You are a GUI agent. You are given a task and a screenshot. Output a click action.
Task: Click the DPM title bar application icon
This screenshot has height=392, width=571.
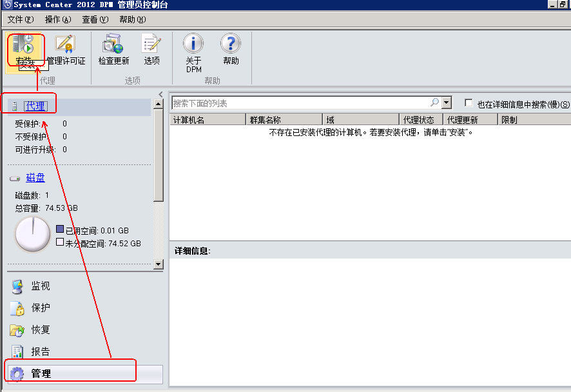pyautogui.click(x=7, y=5)
